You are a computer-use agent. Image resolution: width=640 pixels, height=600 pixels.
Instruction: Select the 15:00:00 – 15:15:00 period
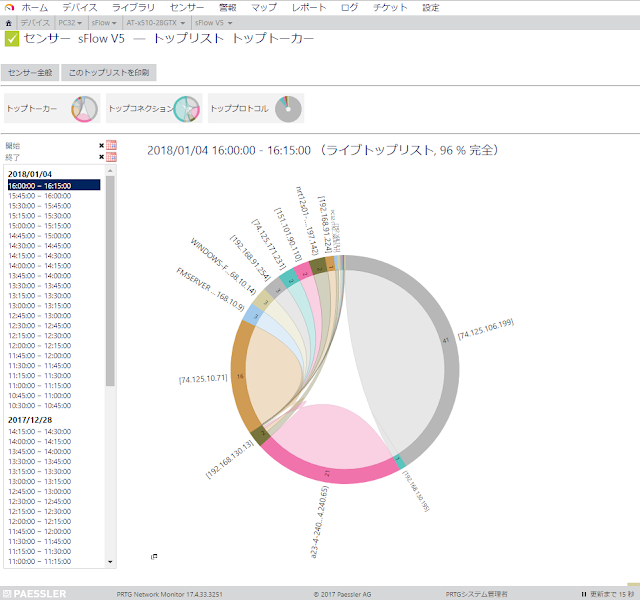[x=40, y=226]
